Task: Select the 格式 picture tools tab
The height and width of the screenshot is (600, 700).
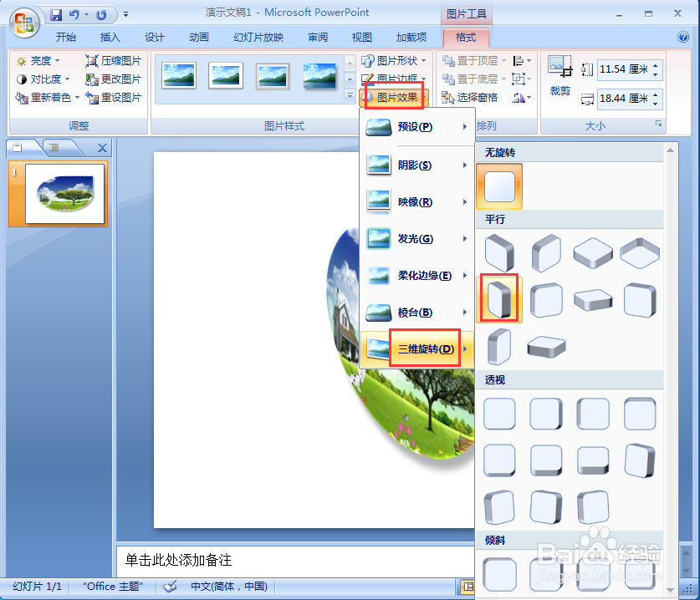Action: point(466,38)
